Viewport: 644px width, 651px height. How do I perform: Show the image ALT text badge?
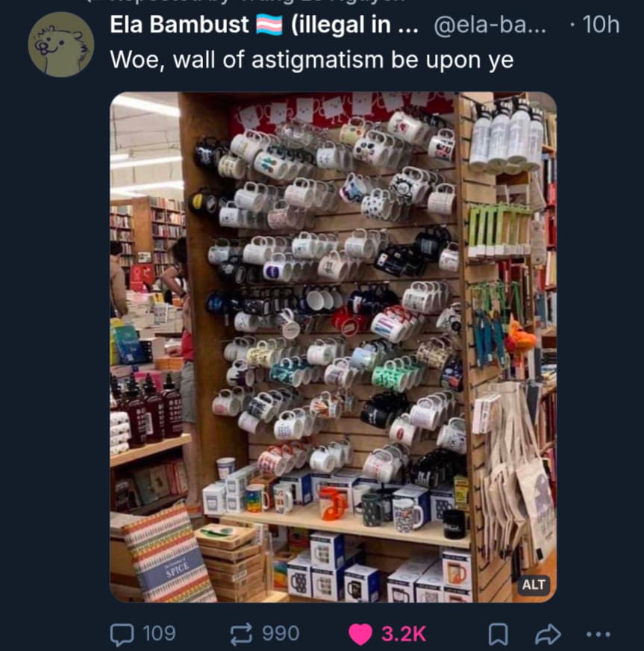(x=534, y=585)
